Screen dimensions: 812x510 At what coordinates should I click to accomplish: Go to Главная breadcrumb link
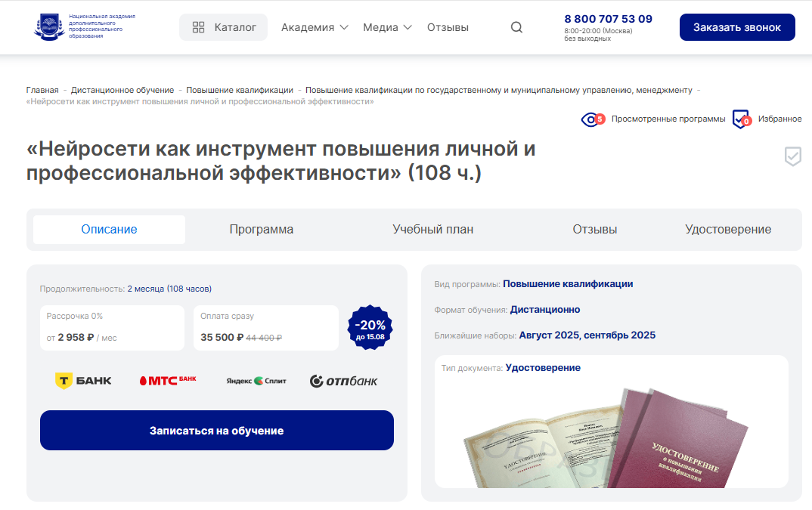point(42,90)
